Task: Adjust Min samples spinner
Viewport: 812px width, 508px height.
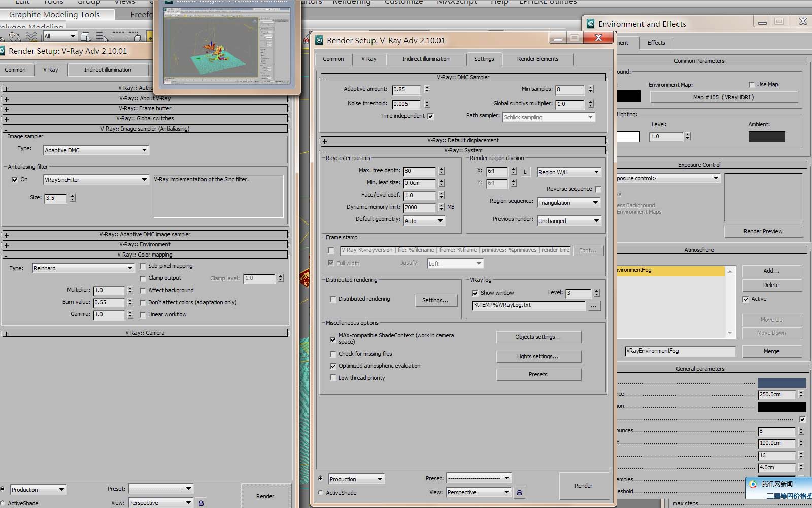Action: point(591,89)
